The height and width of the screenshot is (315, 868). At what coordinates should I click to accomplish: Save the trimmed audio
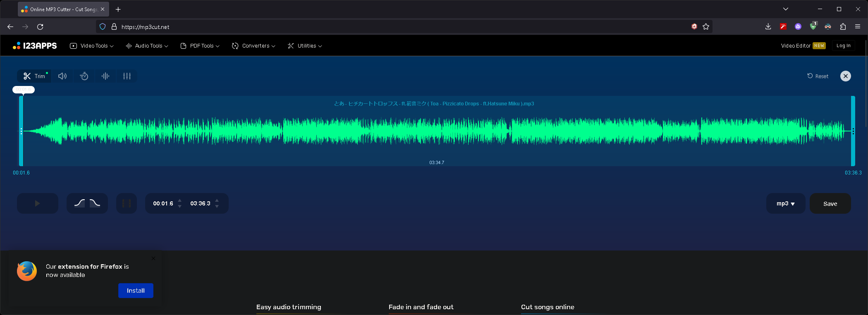click(830, 203)
